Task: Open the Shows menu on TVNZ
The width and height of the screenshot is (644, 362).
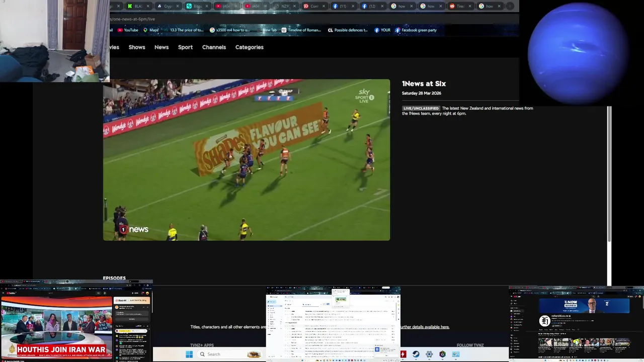Action: pyautogui.click(x=137, y=47)
